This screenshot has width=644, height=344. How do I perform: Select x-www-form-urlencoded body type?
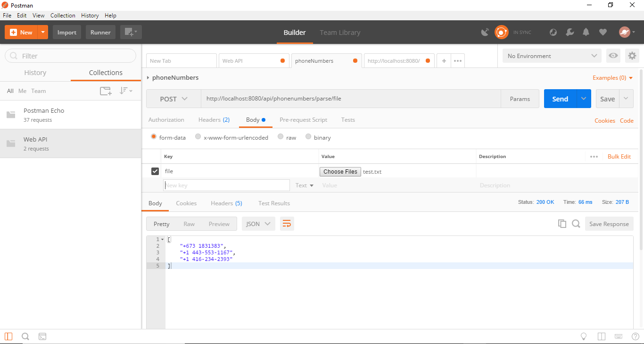(198, 137)
